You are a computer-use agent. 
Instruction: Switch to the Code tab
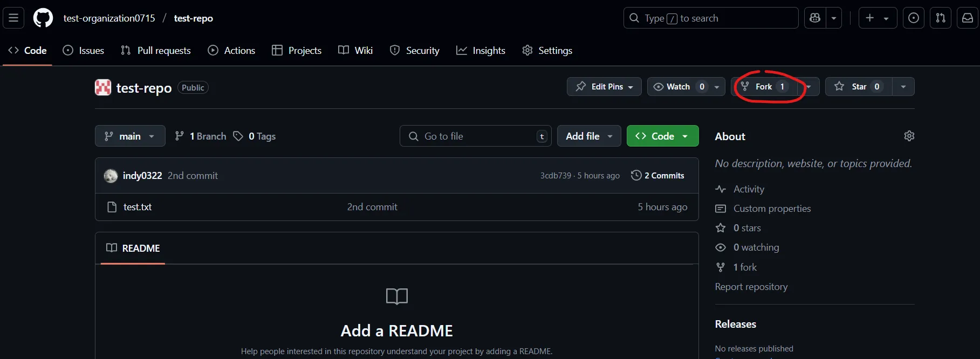(x=28, y=50)
